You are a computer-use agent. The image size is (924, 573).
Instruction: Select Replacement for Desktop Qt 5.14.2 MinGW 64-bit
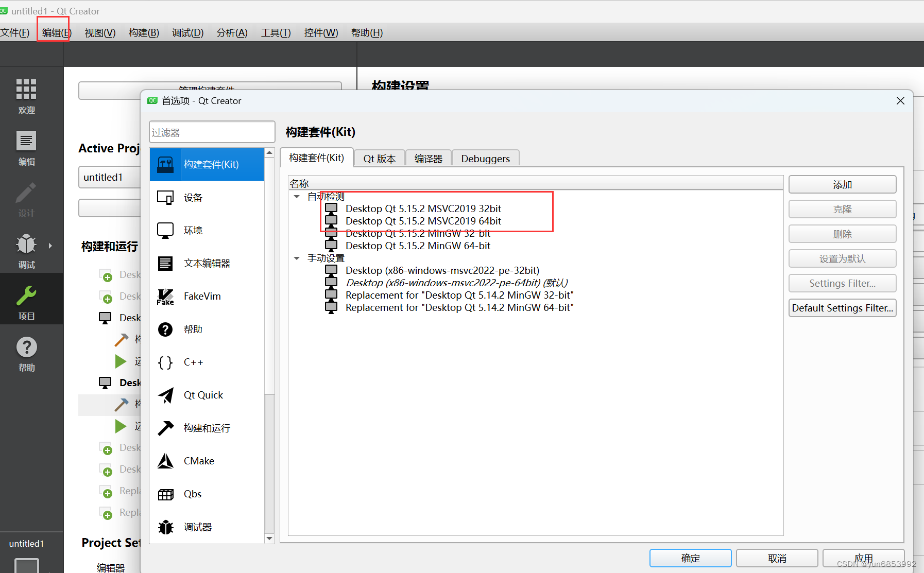(459, 307)
